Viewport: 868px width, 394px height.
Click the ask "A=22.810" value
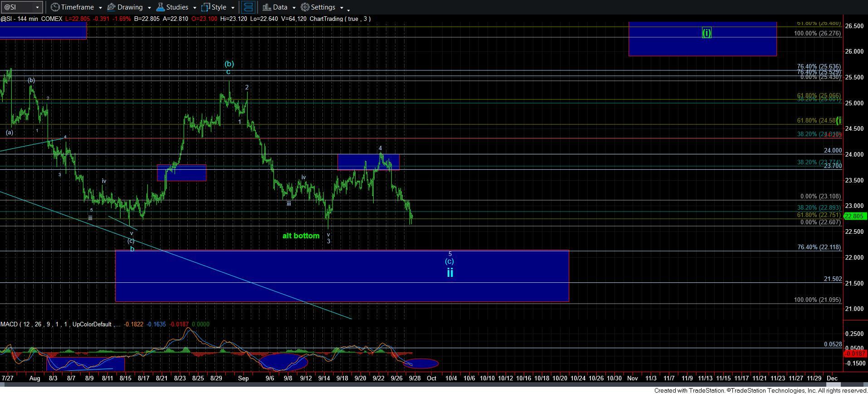point(176,19)
